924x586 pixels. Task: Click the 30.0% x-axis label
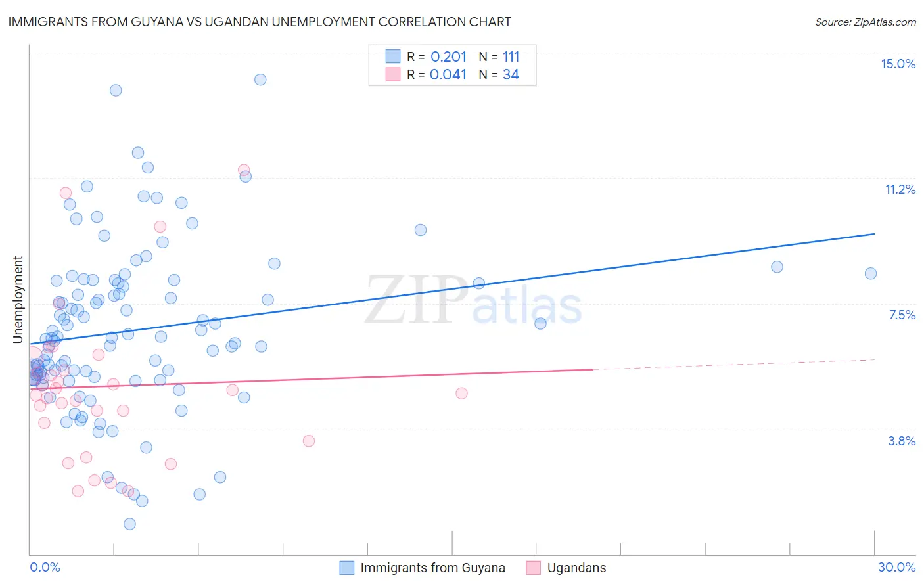click(896, 567)
